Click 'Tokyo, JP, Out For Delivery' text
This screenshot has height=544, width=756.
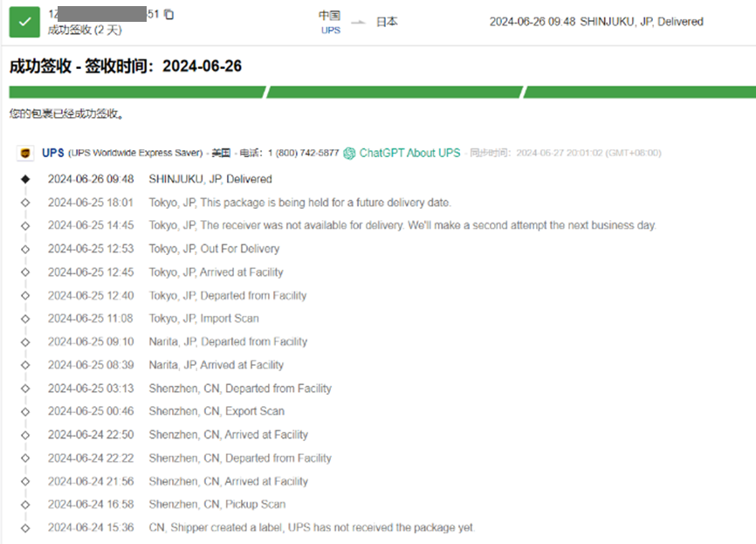[214, 249]
